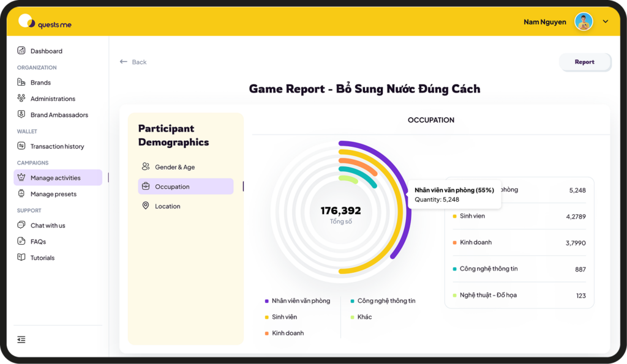Open Manage activities menu item

(x=55, y=178)
